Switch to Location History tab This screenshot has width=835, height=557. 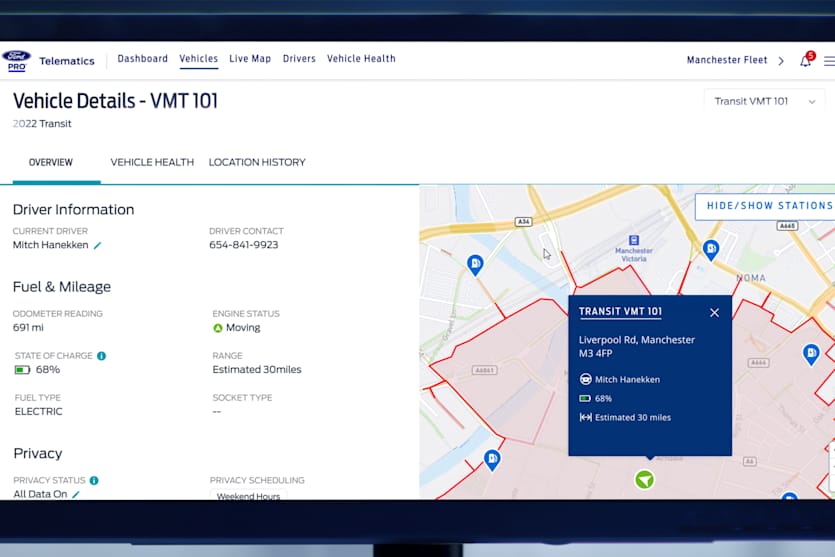click(x=257, y=162)
